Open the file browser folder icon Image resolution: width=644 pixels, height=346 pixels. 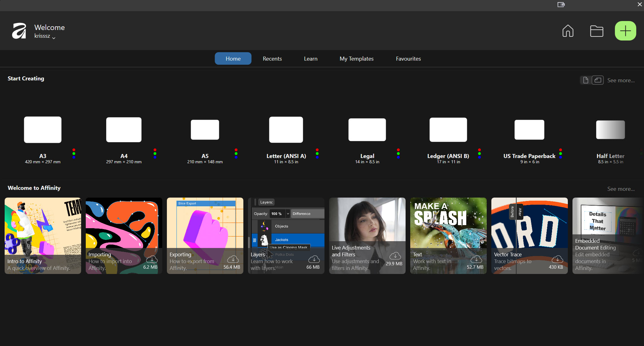pos(596,31)
